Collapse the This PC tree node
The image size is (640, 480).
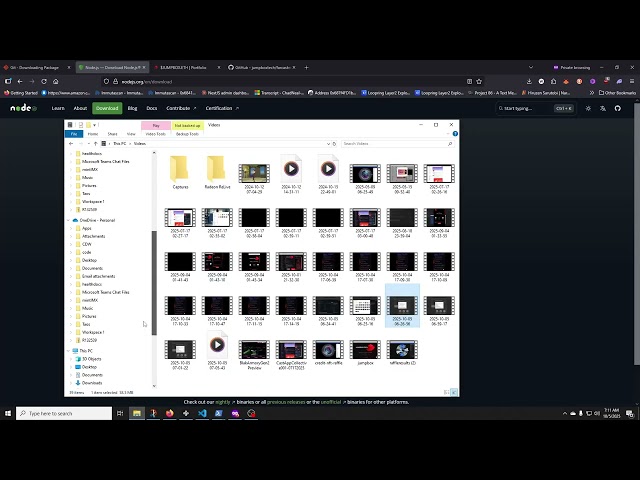pos(68,351)
